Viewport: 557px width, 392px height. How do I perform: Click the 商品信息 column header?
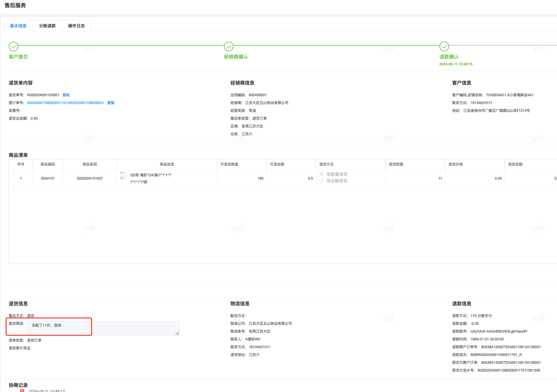167,164
